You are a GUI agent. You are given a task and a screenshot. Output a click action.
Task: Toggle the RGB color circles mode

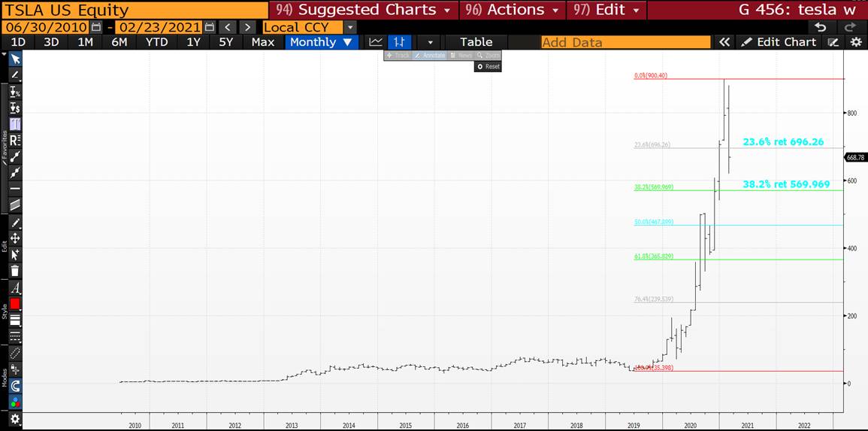[x=16, y=402]
